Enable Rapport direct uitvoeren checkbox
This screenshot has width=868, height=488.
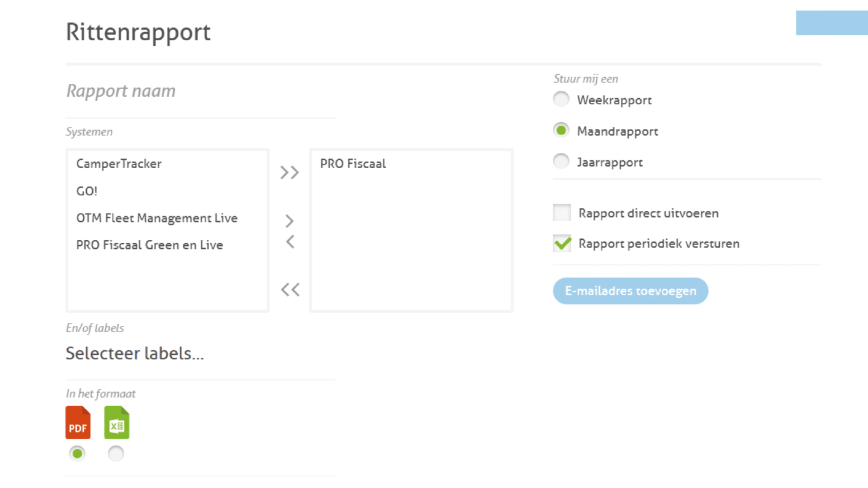pos(562,213)
